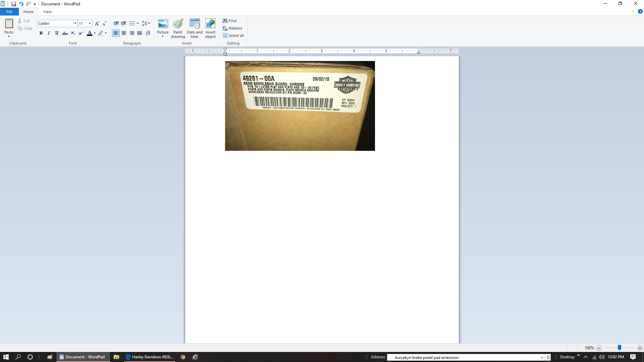This screenshot has width=644, height=362.
Task: Open the font size dropdown
Action: click(x=90, y=23)
